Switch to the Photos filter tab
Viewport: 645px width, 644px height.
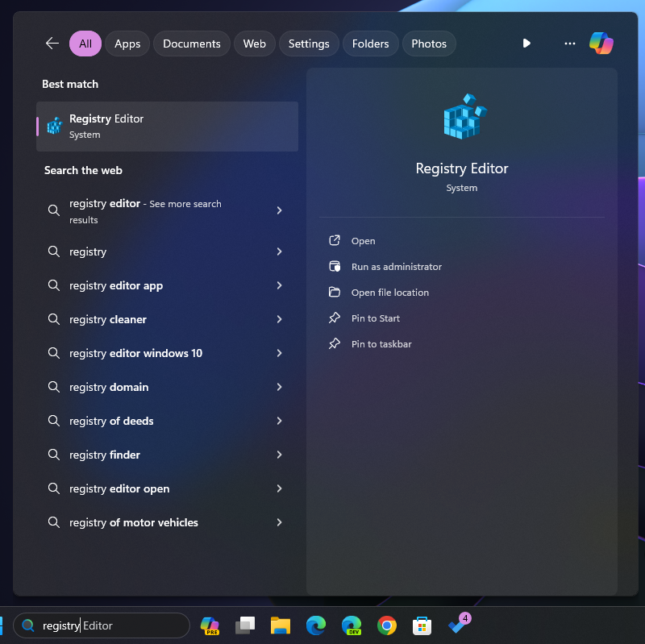(x=429, y=44)
